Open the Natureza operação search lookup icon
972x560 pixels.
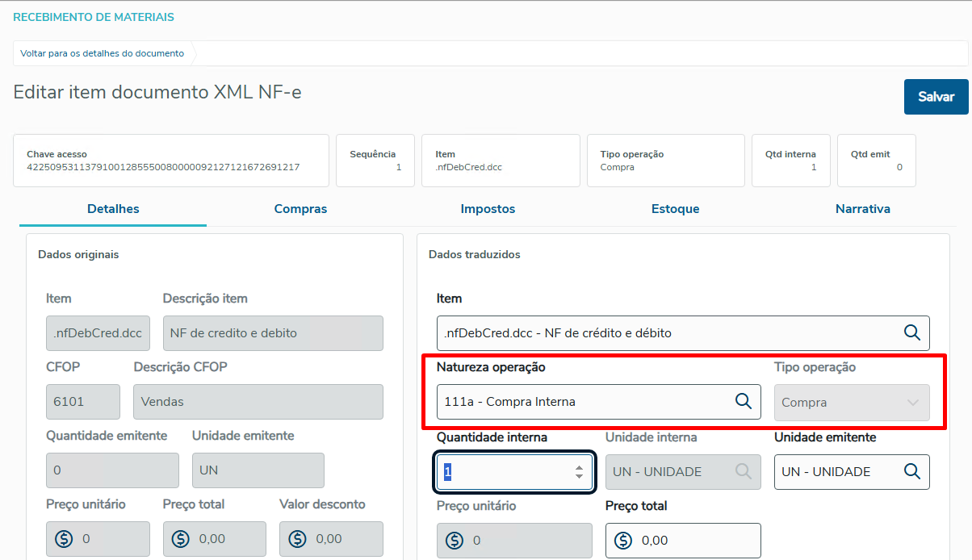(x=743, y=401)
